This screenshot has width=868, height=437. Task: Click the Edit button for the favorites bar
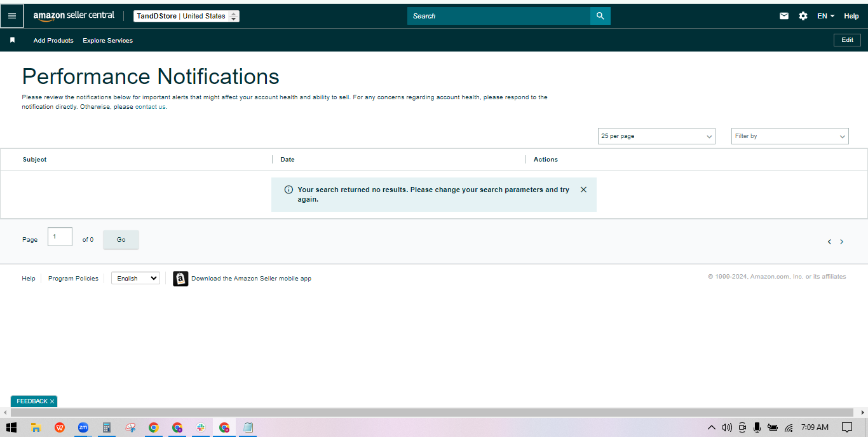[x=847, y=40]
